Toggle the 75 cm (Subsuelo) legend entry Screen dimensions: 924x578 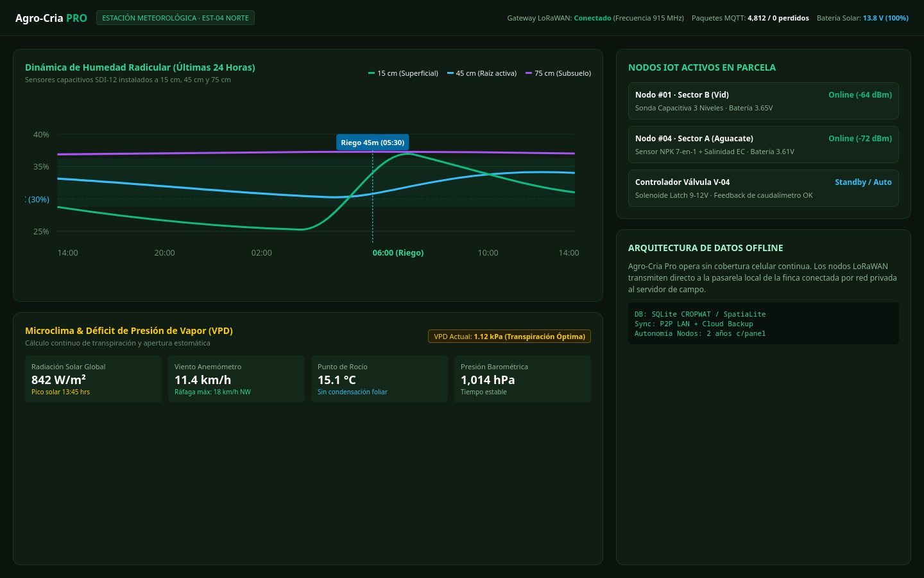click(558, 73)
